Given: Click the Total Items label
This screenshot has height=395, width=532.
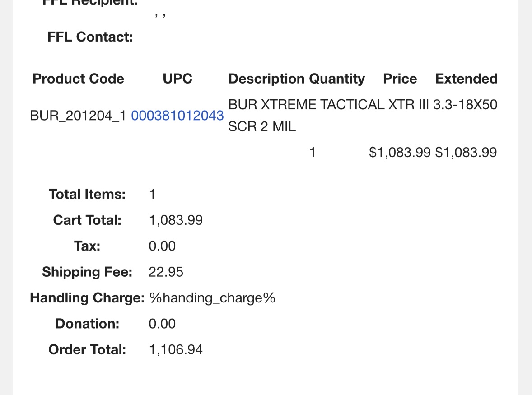Looking at the screenshot, I should click(x=87, y=195).
